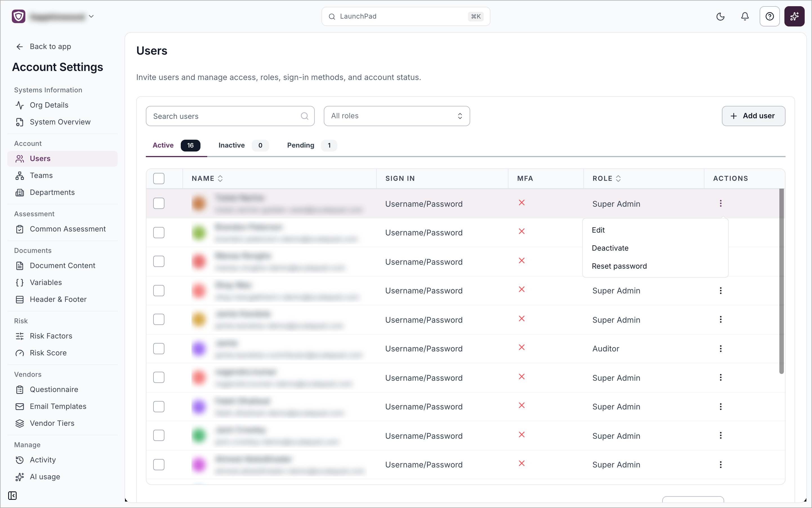Open Departments settings
This screenshot has width=812, height=508.
[63, 192]
